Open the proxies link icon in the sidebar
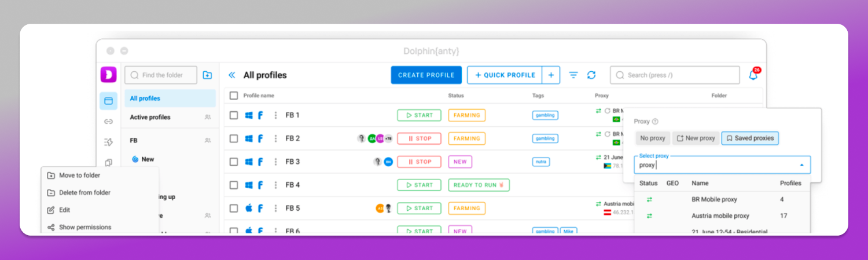Viewport: 868px width, 260px height. point(108,122)
